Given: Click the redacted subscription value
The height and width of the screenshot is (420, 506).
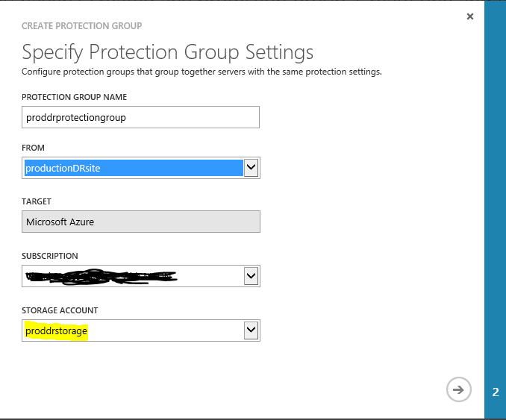Looking at the screenshot, I should pyautogui.click(x=101, y=277).
